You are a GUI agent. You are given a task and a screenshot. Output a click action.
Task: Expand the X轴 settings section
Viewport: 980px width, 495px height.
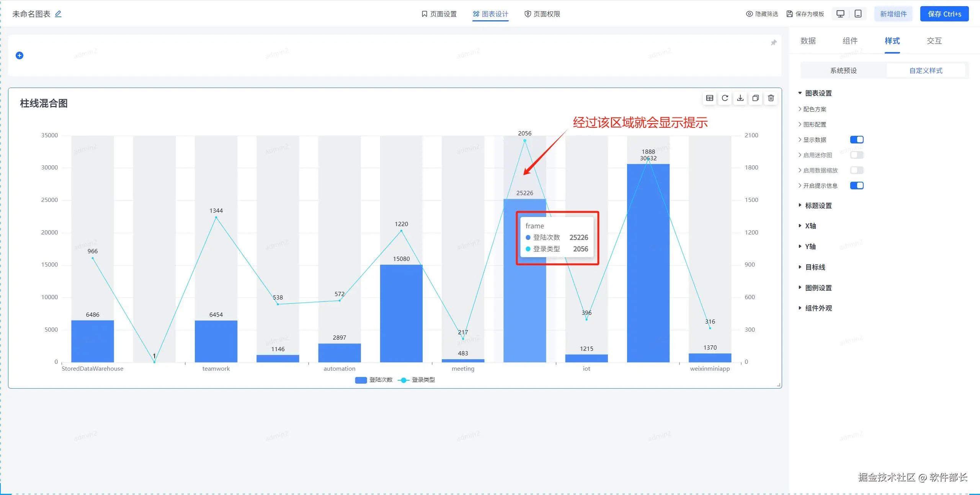(x=810, y=226)
